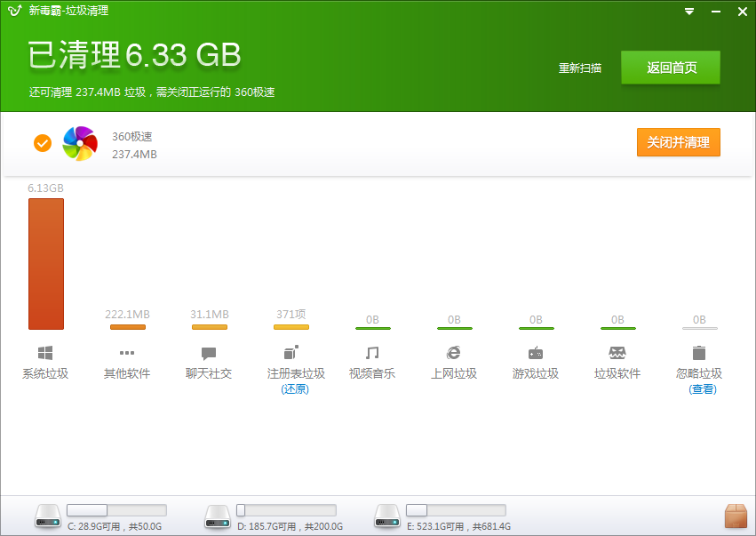Click the tall 6.13GB system junk bar
This screenshot has width=756, height=536.
(46, 264)
